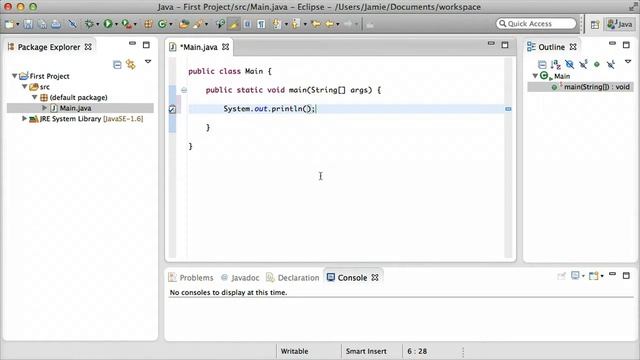Click the Save All toolbar icon
640x360 pixels.
42,24
